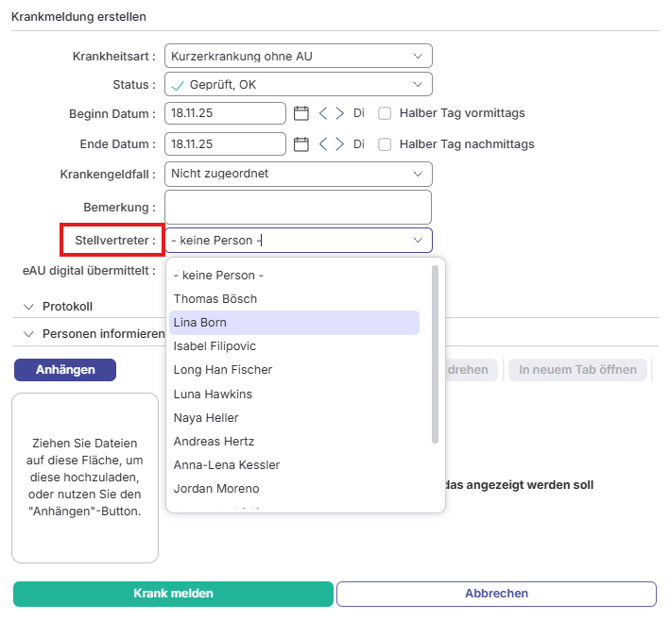Viewport: 670px width, 621px height.
Task: Enable Halber Tag vormittags checkbox
Action: coord(385,114)
